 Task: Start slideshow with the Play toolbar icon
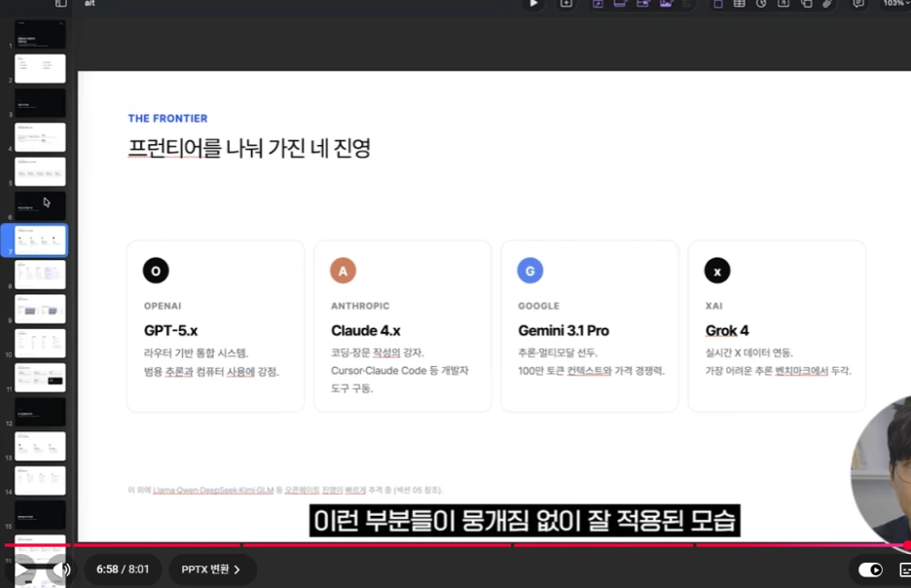click(x=533, y=4)
